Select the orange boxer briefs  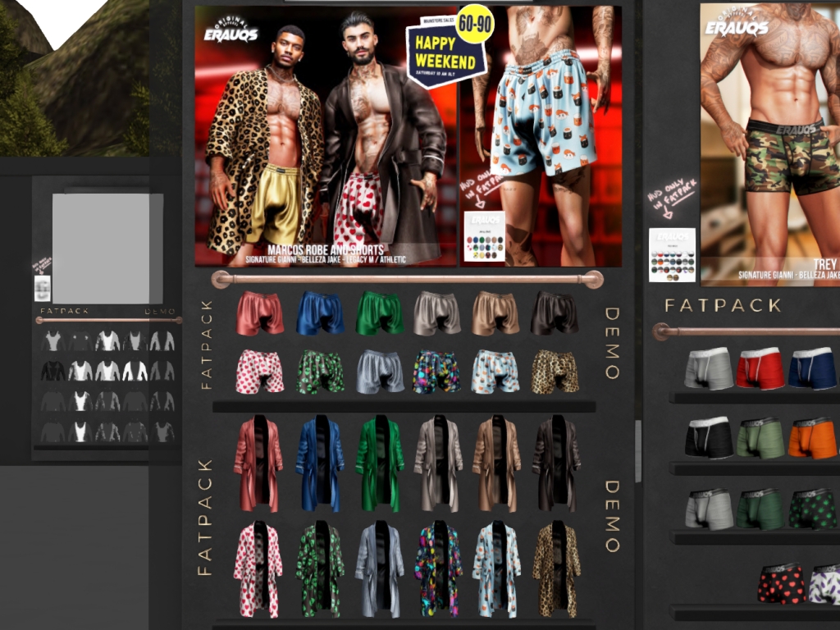click(x=812, y=438)
